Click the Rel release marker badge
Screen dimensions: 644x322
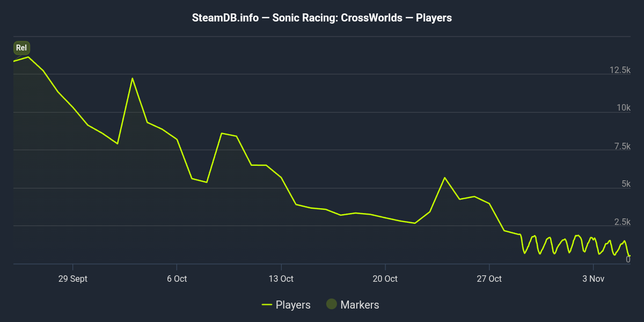[21, 48]
